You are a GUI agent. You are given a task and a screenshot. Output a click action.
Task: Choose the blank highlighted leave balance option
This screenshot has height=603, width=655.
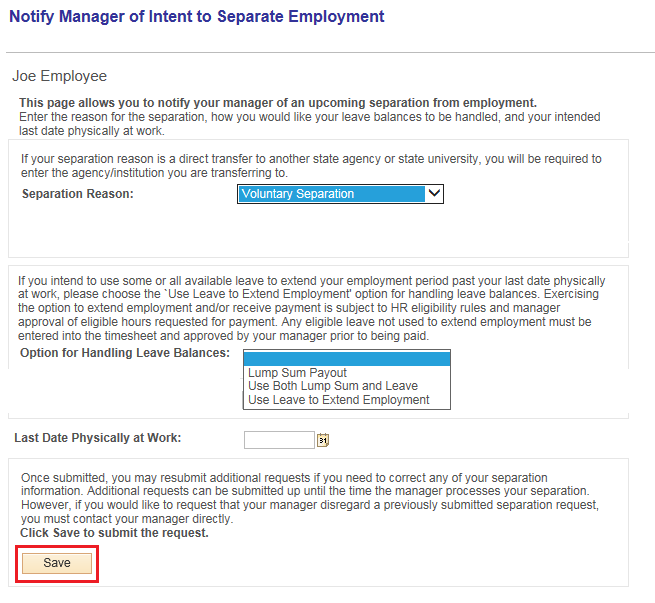[x=348, y=358]
